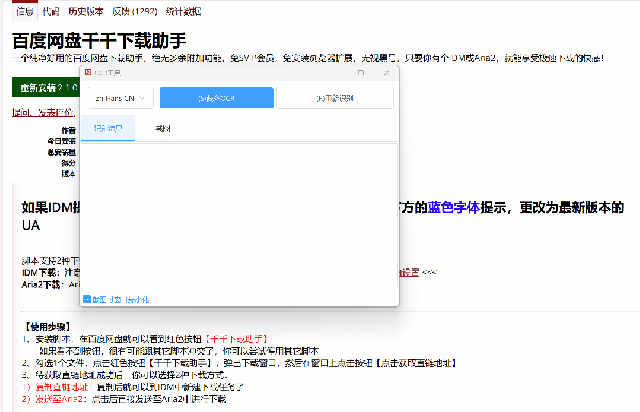Click inside the empty OCR result text area

click(239, 216)
